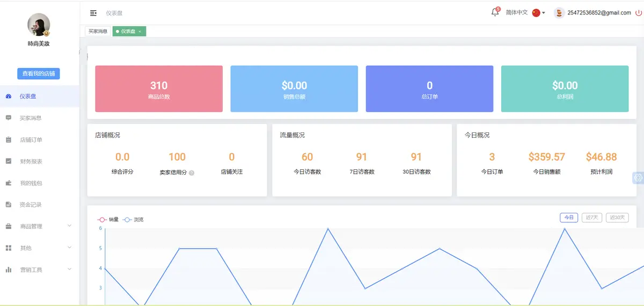The height and width of the screenshot is (306, 644).
Task: Open 资金记录 in the sidebar menu
Action: [x=40, y=205]
